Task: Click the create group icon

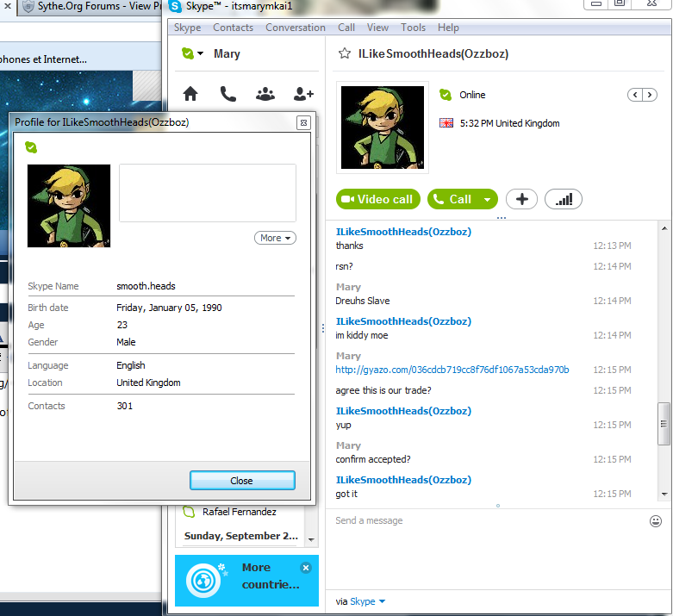Action: pyautogui.click(x=265, y=94)
